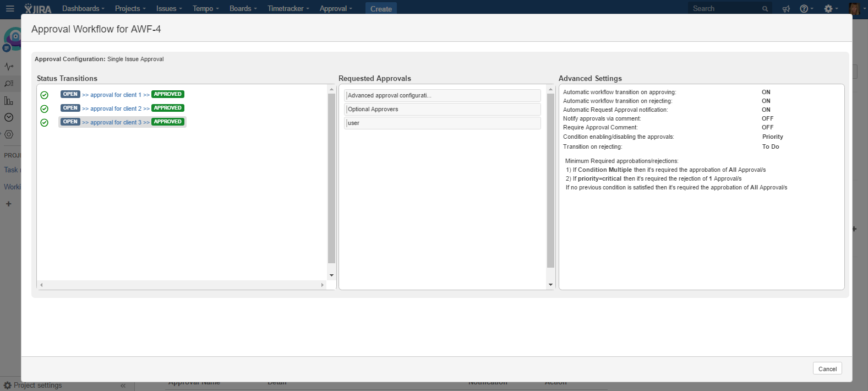Click the green check for client 2 transition
Image resolution: width=868 pixels, height=391 pixels.
pyautogui.click(x=45, y=108)
